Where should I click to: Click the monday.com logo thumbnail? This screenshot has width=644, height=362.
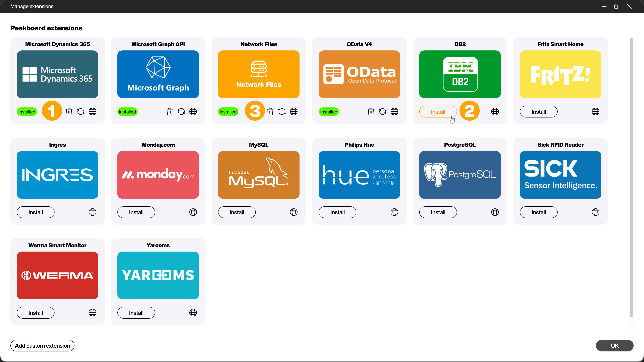pyautogui.click(x=158, y=175)
